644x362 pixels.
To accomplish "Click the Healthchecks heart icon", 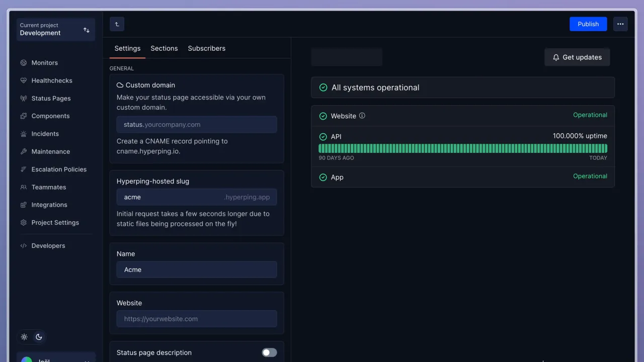I will [x=23, y=80].
